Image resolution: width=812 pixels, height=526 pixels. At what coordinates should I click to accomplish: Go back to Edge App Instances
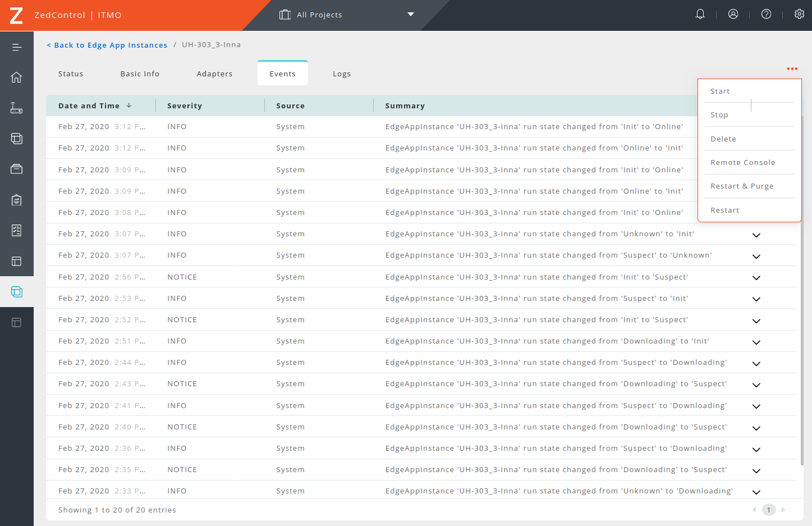coord(107,45)
